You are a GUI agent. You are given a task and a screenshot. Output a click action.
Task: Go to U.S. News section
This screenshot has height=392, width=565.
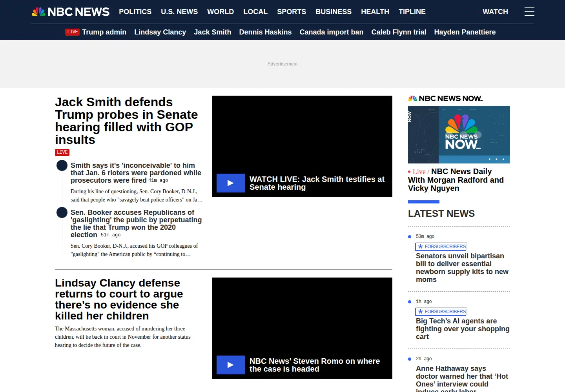[179, 12]
